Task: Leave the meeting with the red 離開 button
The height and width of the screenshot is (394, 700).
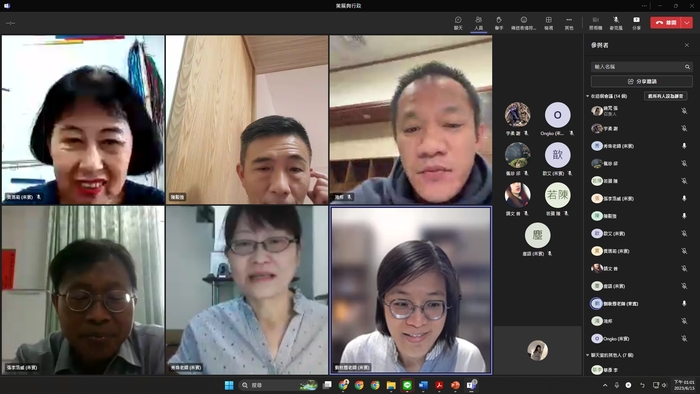Action: coord(666,22)
